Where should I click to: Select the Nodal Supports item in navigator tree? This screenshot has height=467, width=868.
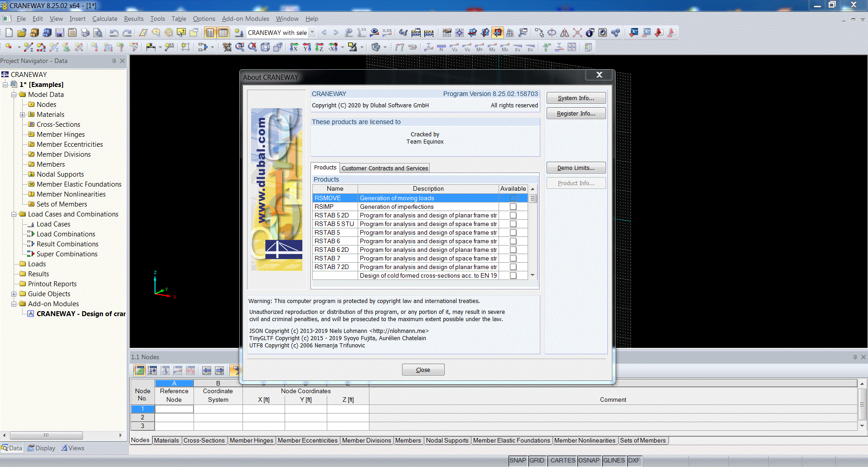point(60,174)
